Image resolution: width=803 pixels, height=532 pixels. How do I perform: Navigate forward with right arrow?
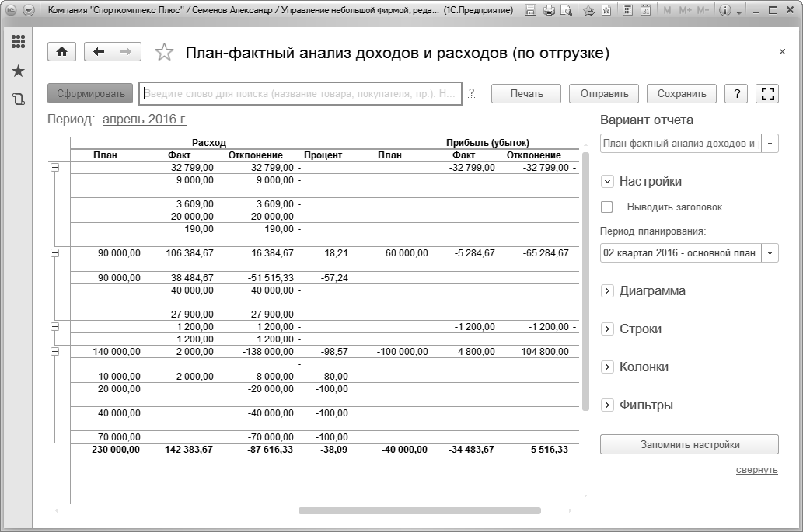coord(127,52)
